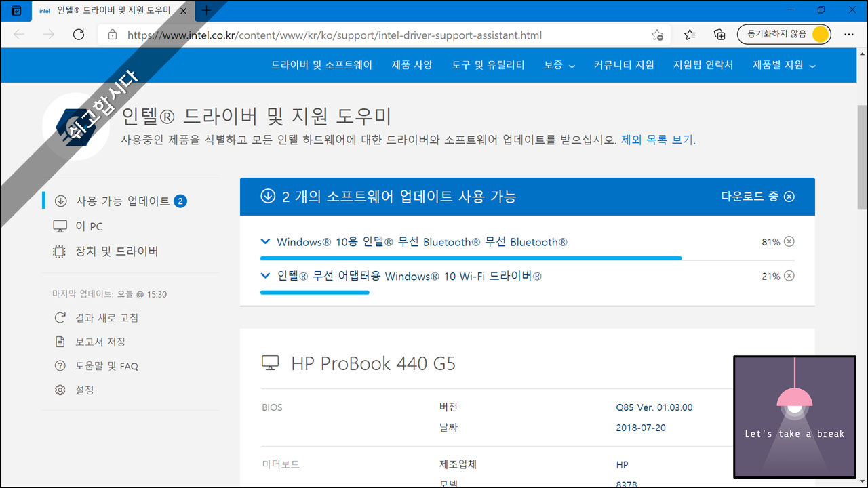Screen dimensions: 868x488
Task: Click the 보고서 저장 document icon
Action: [x=60, y=342]
